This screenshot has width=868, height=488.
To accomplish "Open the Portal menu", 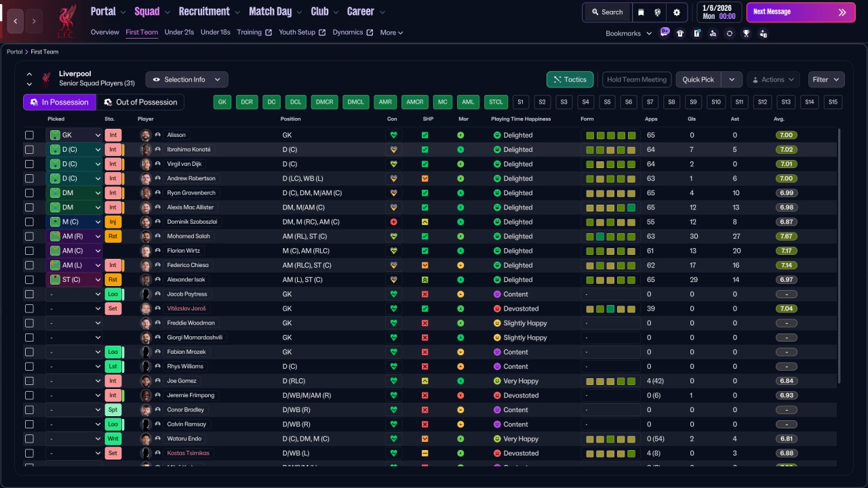I will 108,12.
